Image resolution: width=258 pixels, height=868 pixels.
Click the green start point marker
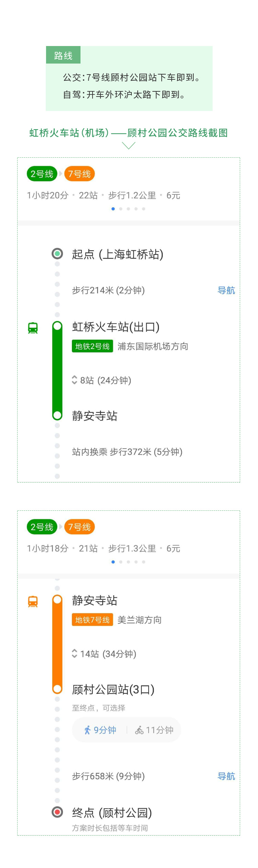(x=57, y=254)
